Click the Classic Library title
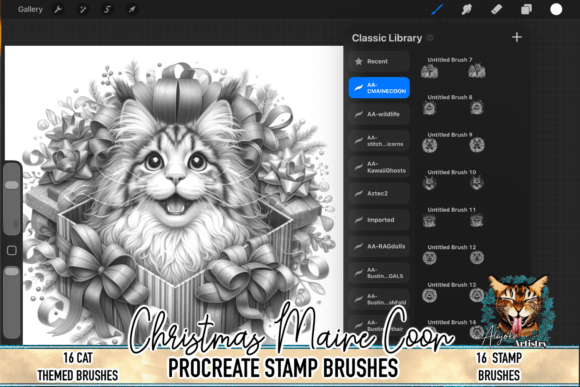Image resolution: width=580 pixels, height=387 pixels. click(387, 38)
